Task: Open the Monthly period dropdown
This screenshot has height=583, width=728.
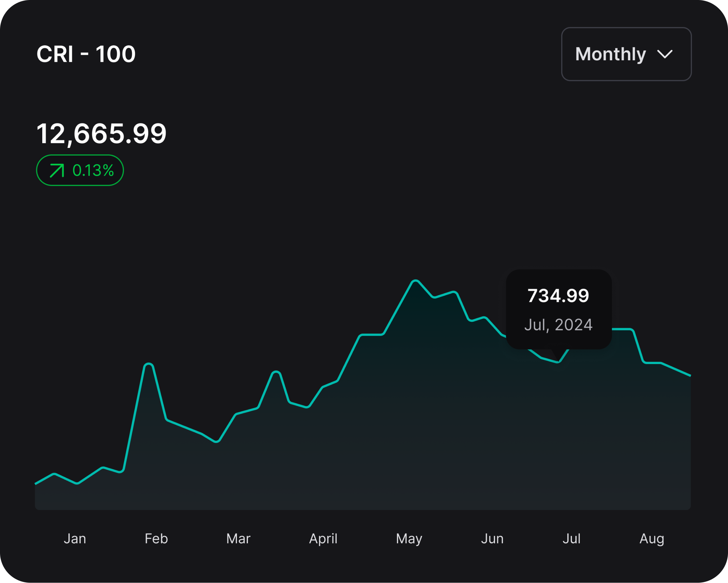Action: tap(626, 54)
